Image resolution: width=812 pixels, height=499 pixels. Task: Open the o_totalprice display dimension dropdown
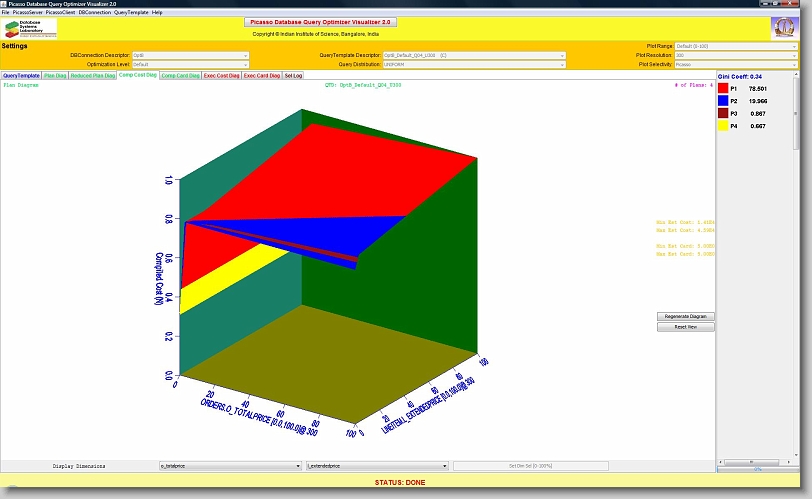(230, 466)
